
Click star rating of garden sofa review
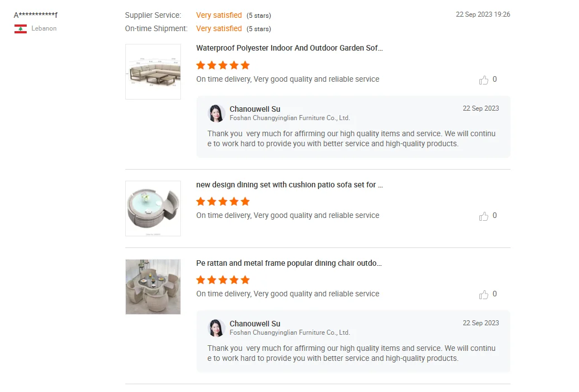pyautogui.click(x=223, y=65)
